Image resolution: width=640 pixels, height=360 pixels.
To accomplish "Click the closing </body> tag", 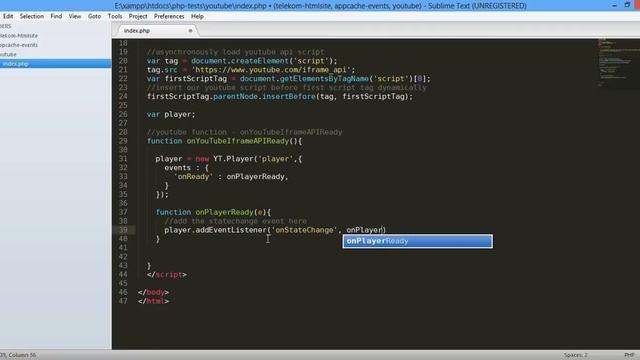I will pos(153,292).
